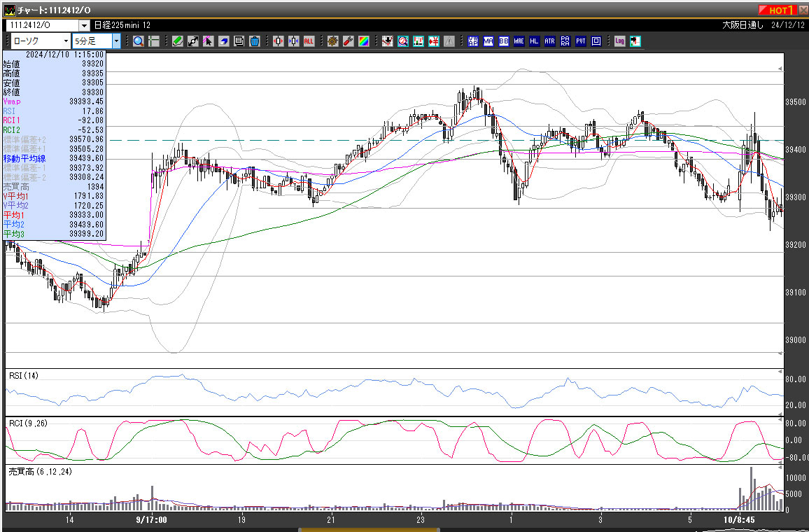
Task: Toggle the MA moving average indicator
Action: 488,41
